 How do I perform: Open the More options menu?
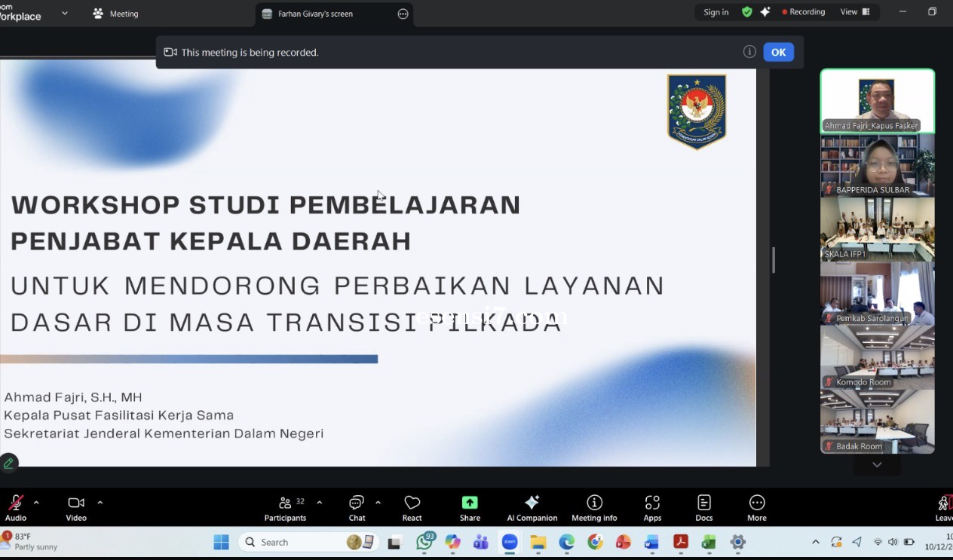click(756, 506)
